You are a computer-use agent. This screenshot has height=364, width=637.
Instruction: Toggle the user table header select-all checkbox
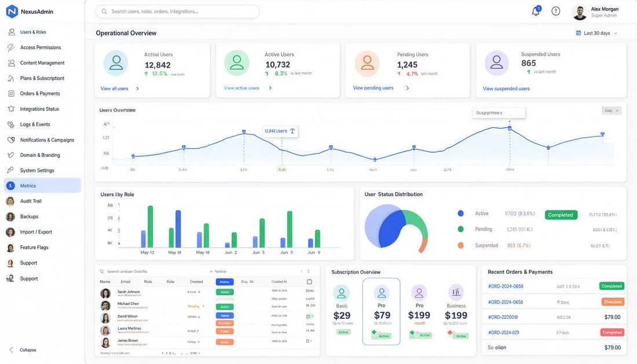[x=309, y=282]
